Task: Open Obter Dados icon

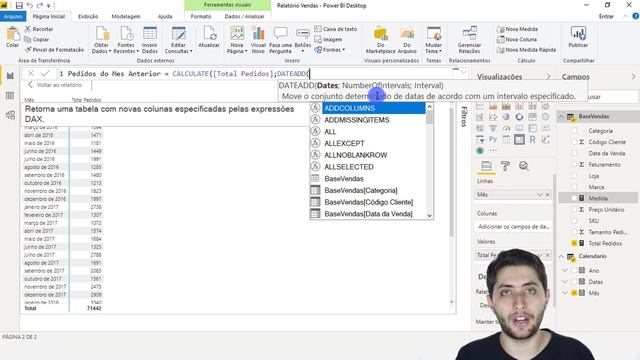Action: coord(102,34)
